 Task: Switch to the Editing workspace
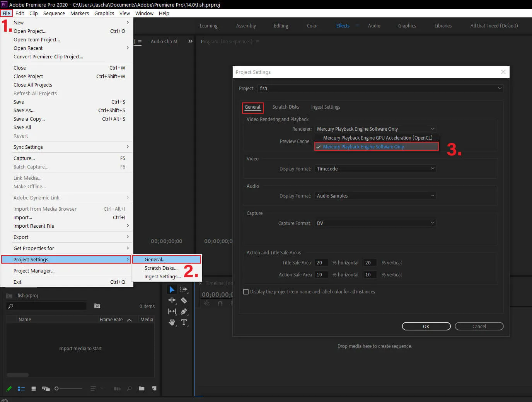281,26
